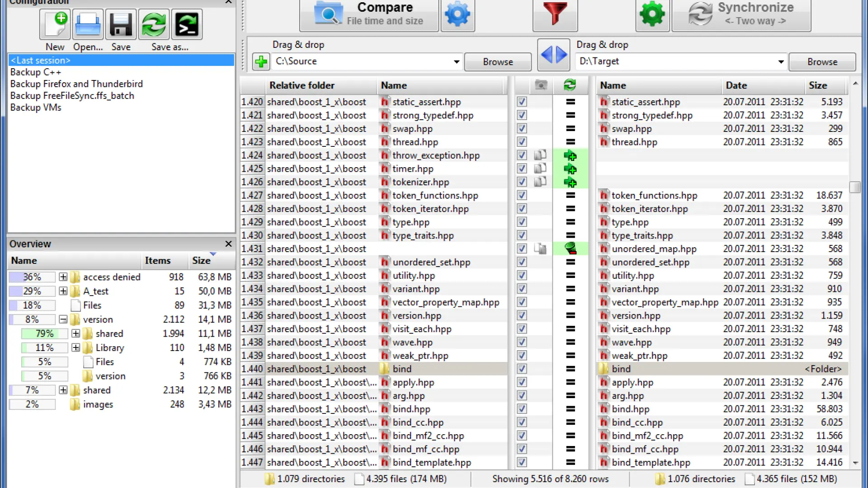Screen dimensions: 868x488
Task: Open the C:\Source folder path dropdown
Action: coord(456,62)
